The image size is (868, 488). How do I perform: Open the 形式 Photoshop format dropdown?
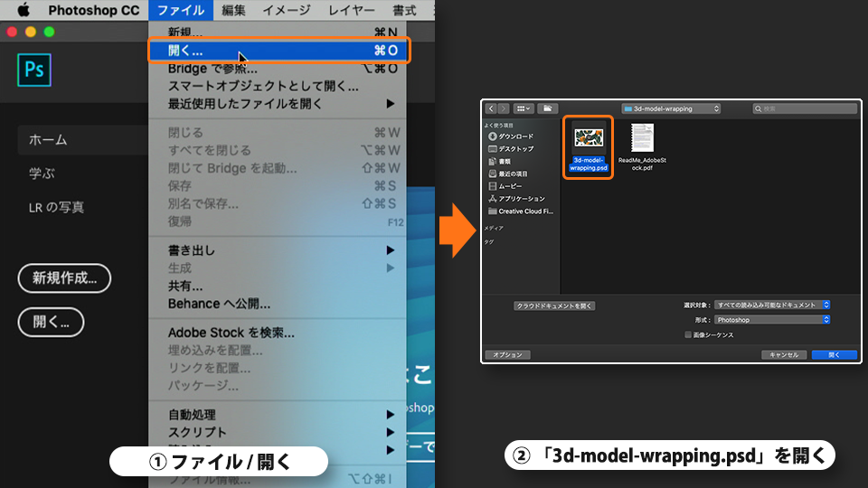pos(771,320)
